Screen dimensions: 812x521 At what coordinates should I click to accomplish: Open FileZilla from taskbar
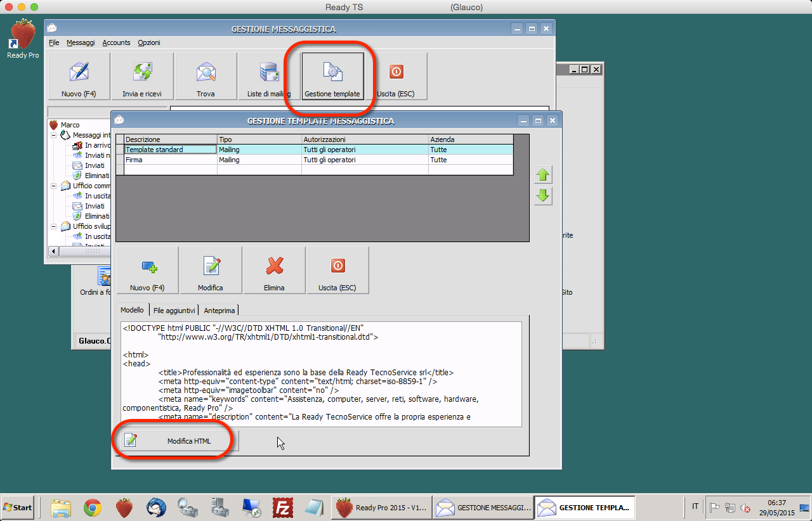[x=283, y=508]
